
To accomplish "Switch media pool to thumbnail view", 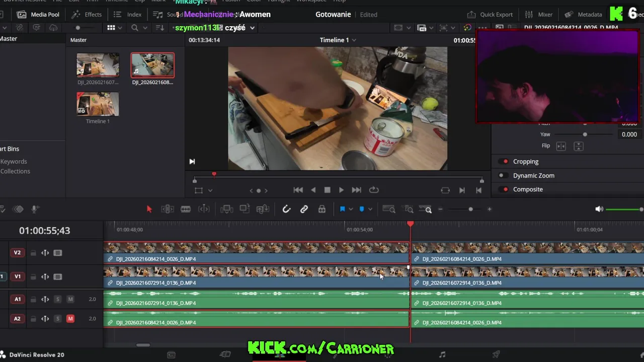I will [111, 28].
